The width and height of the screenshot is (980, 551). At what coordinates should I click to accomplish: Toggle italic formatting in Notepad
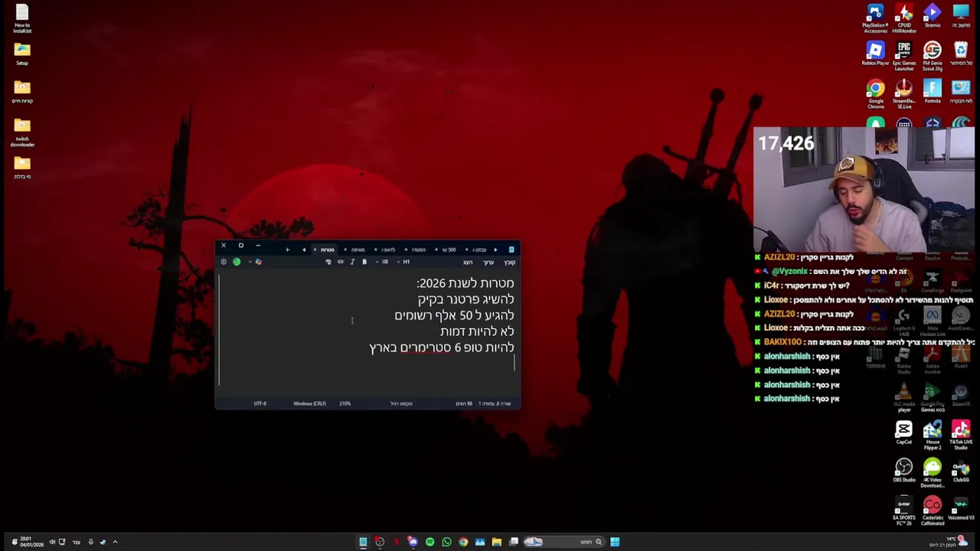tap(352, 262)
